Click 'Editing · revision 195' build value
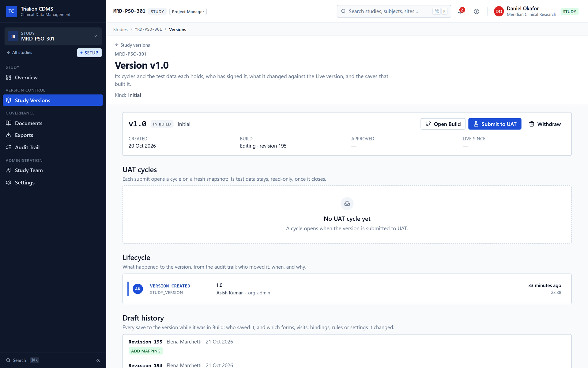588x368 pixels. click(263, 146)
